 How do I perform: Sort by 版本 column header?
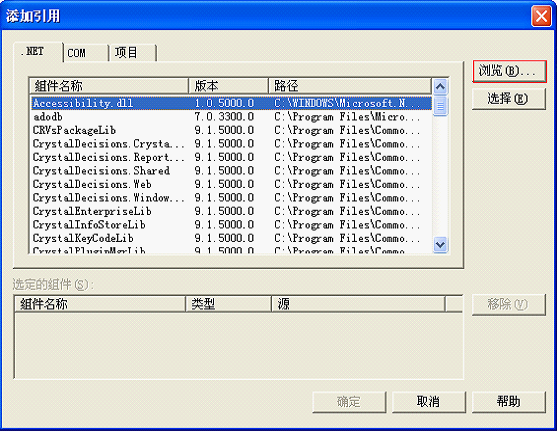(228, 86)
